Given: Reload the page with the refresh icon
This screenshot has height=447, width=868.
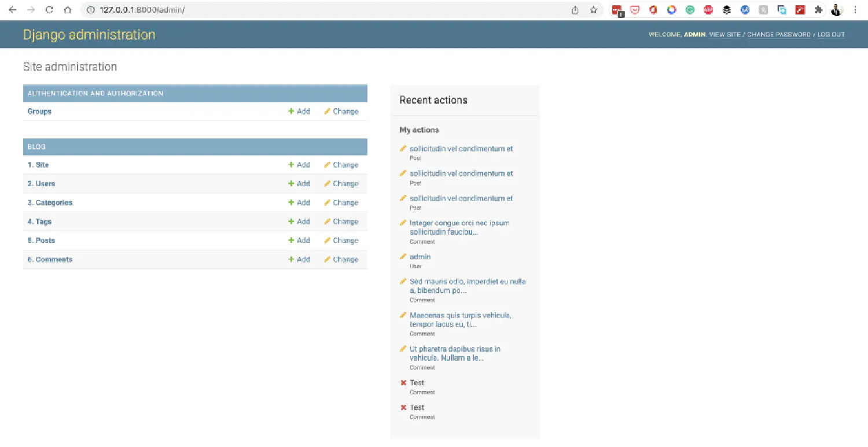Looking at the screenshot, I should 50,10.
